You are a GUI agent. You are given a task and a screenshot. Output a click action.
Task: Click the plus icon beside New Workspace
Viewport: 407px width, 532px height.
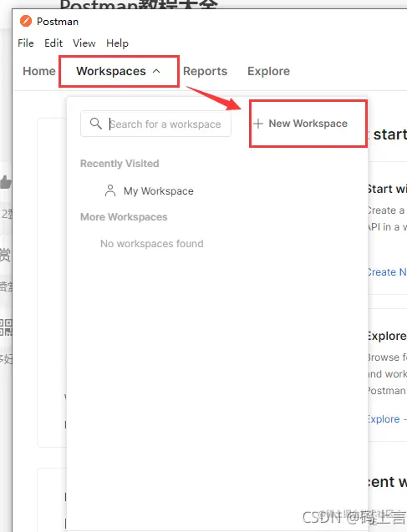tap(258, 124)
